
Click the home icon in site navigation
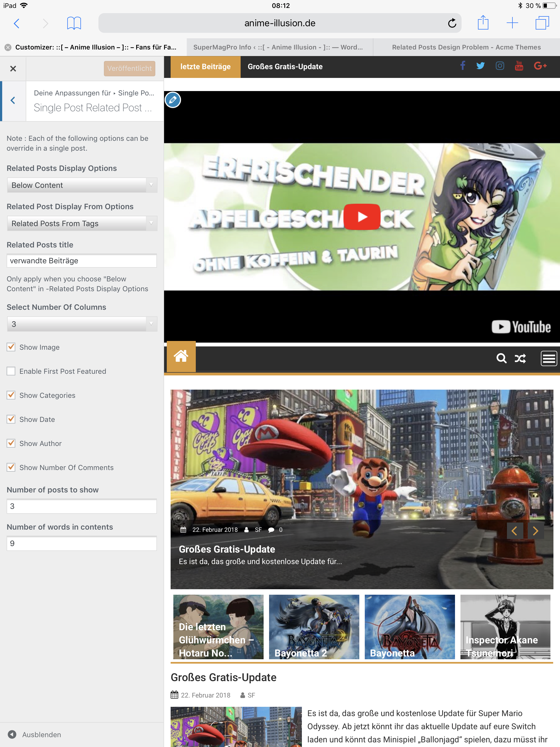click(x=181, y=356)
